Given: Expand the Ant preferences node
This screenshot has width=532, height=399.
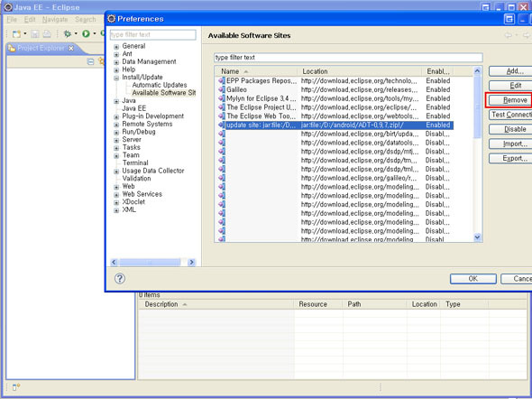Looking at the screenshot, I should click(x=116, y=54).
